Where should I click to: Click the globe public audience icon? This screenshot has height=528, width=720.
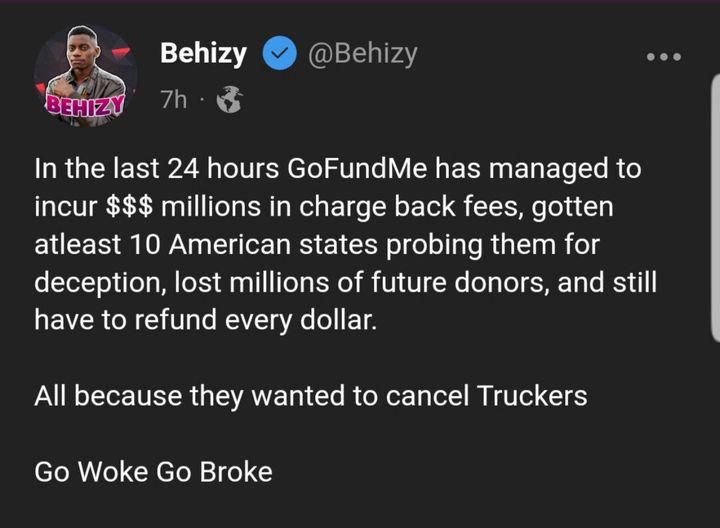coord(229,100)
